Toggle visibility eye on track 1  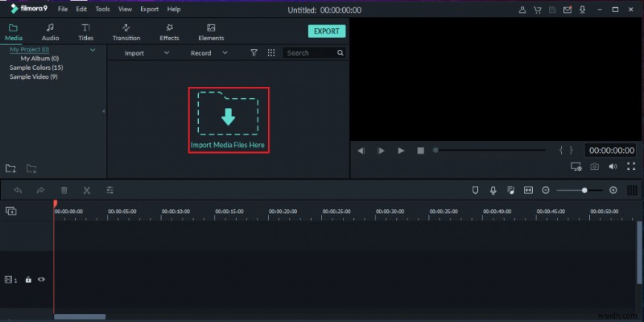click(42, 279)
